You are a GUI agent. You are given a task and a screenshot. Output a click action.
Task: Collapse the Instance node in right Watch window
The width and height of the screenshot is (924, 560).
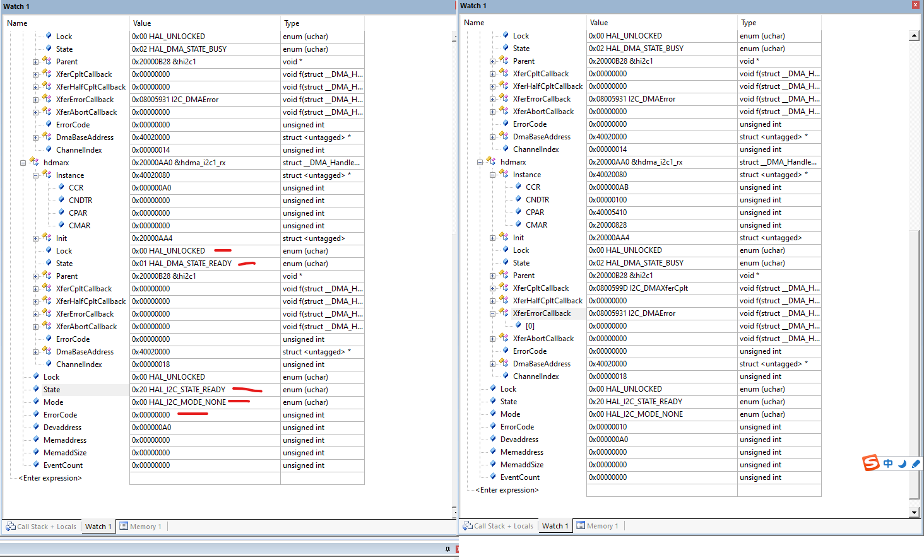coord(493,175)
